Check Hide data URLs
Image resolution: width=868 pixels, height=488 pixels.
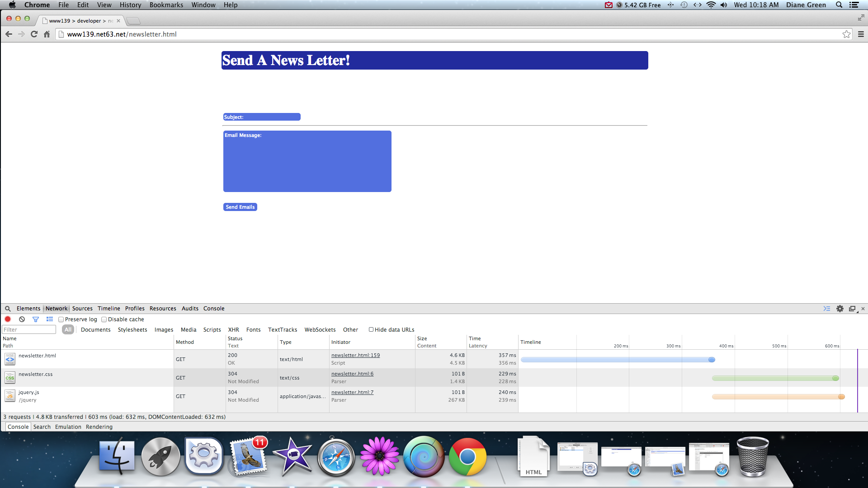371,329
